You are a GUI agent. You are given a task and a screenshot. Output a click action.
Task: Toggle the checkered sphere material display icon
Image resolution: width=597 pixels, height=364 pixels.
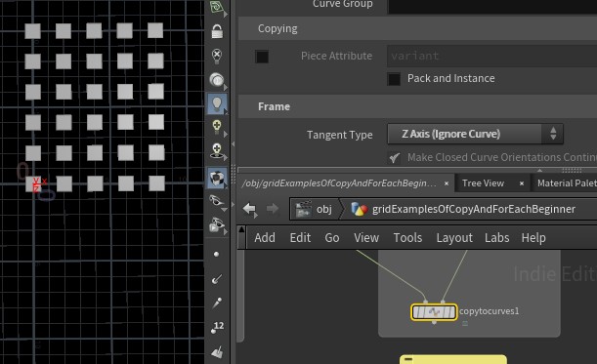click(217, 178)
